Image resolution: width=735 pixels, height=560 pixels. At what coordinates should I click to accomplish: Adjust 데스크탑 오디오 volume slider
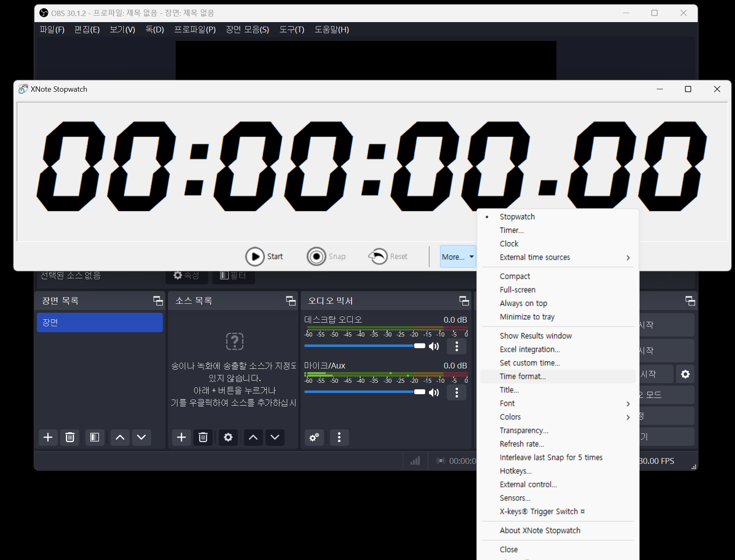tap(365, 346)
